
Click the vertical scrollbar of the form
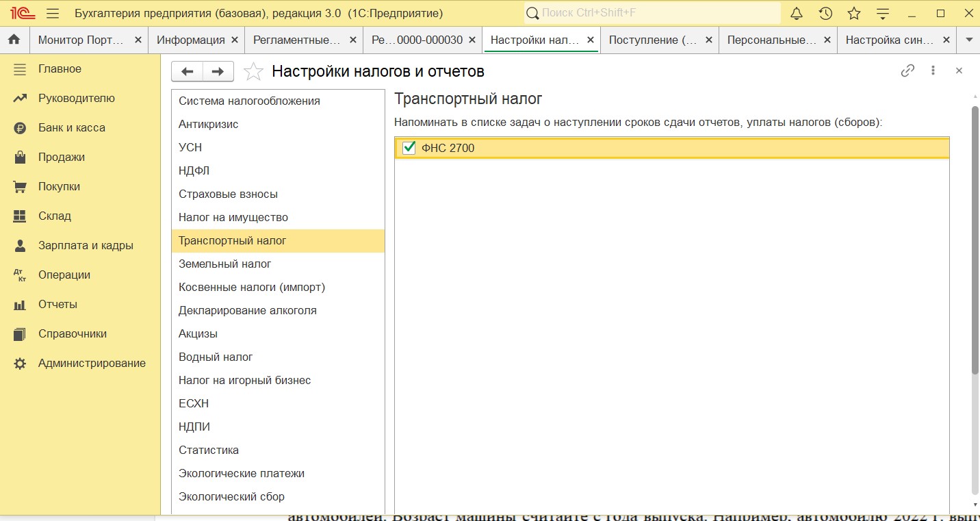975,240
